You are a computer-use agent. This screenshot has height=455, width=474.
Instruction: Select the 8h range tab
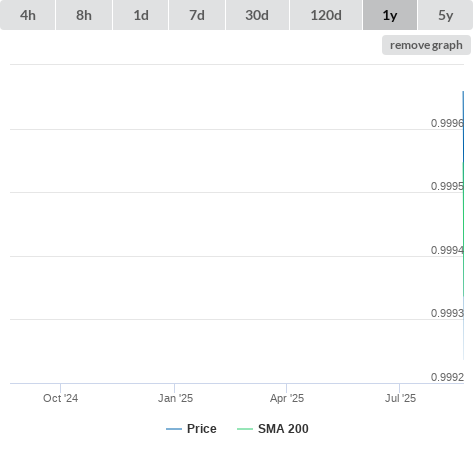pyautogui.click(x=84, y=15)
